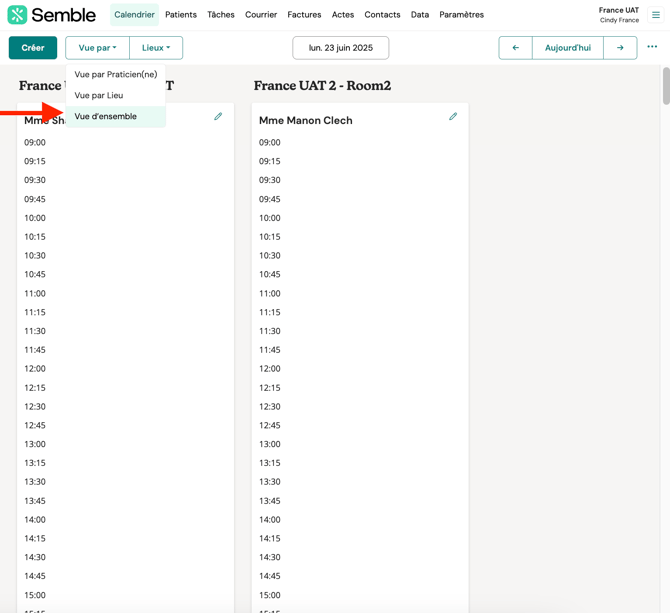Switch to the Patients tab
Viewport: 670px width, 613px height.
tap(181, 15)
